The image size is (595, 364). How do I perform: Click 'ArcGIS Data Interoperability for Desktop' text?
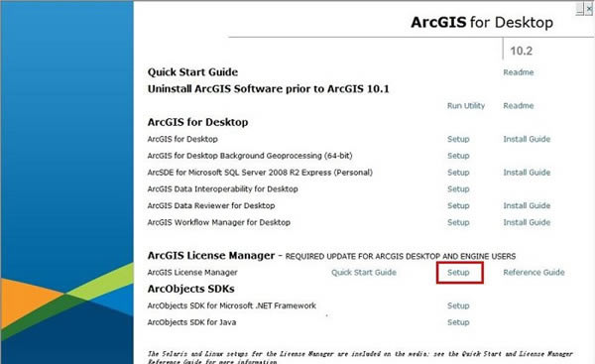tap(222, 189)
